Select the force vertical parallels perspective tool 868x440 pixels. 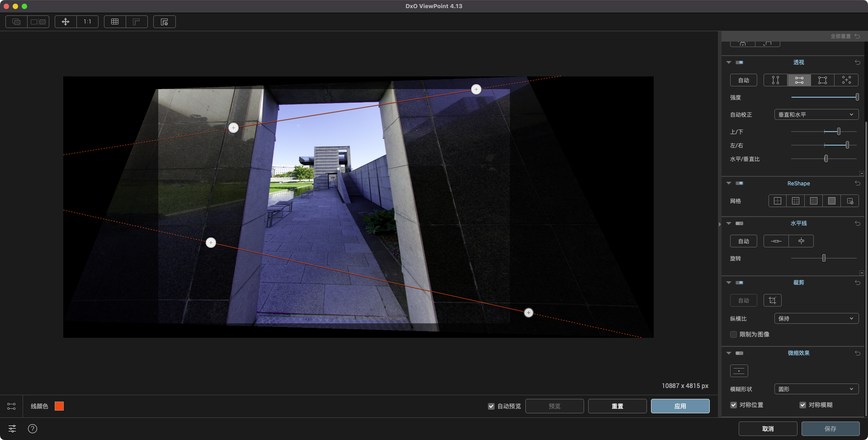pyautogui.click(x=775, y=80)
